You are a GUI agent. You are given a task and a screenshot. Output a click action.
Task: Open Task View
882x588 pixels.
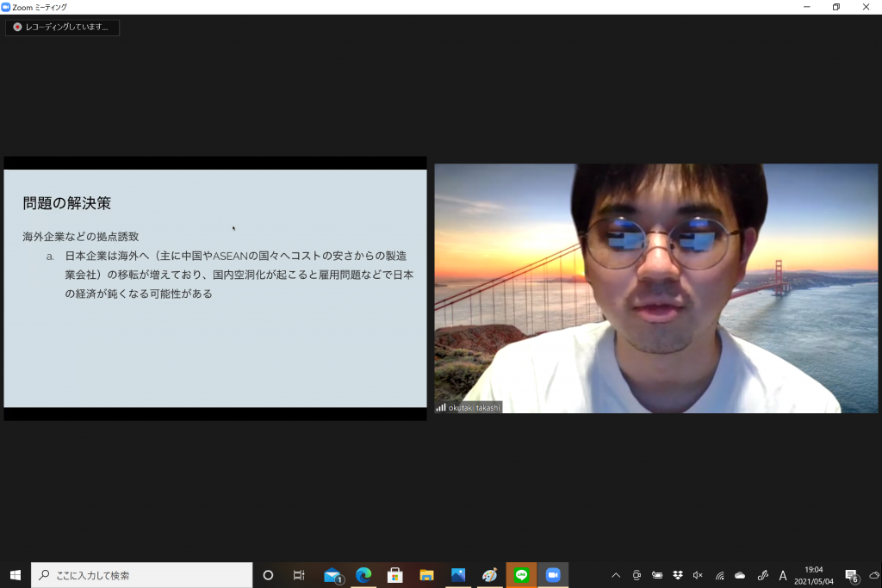[299, 575]
